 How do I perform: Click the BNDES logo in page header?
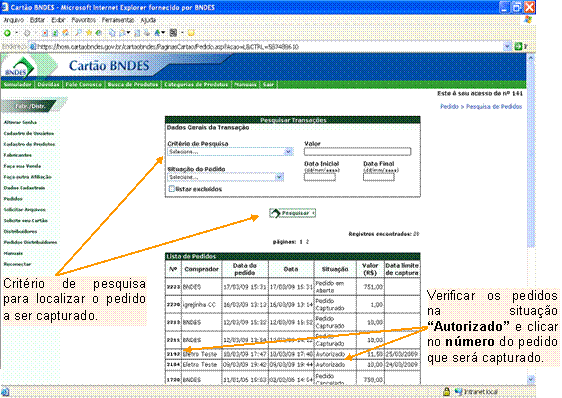coord(19,67)
